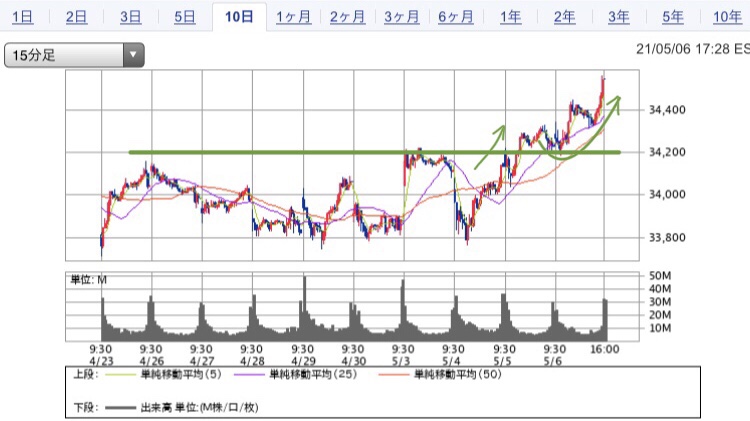
Task: Click the purple 25-period average legend line
Action: click(x=249, y=375)
